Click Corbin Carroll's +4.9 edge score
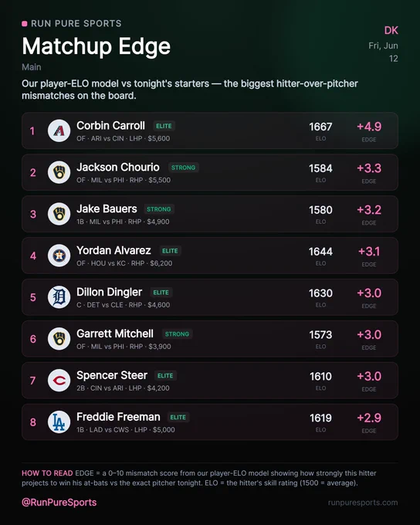Screen dimensions: 420x525 [369, 127]
